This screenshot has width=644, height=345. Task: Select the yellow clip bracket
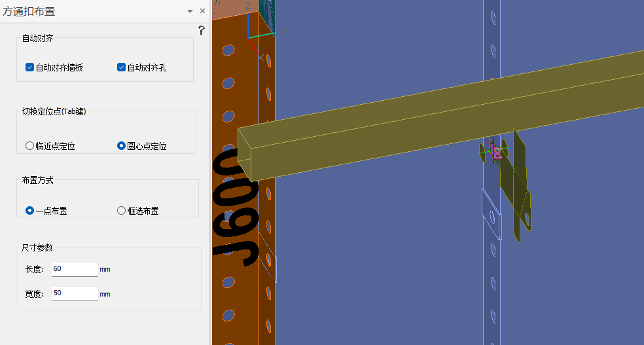point(516,186)
